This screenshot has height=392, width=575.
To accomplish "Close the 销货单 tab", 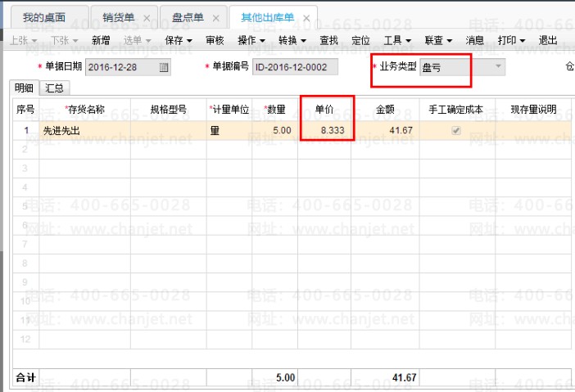I will point(147,17).
